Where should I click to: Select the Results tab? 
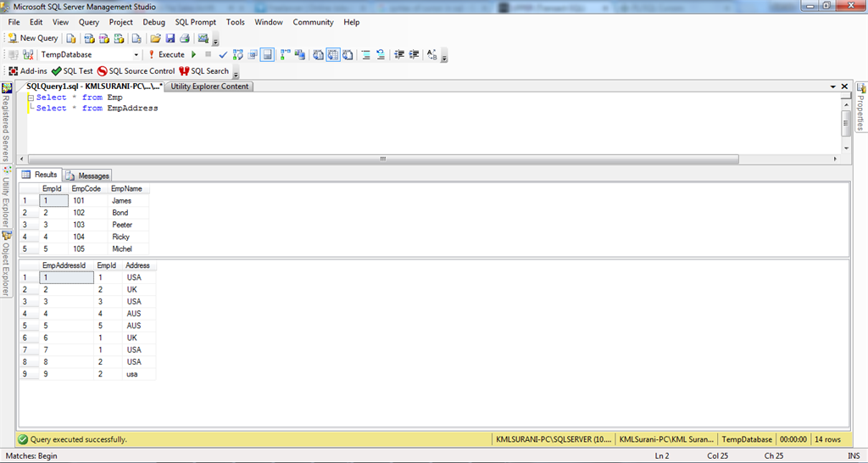39,175
